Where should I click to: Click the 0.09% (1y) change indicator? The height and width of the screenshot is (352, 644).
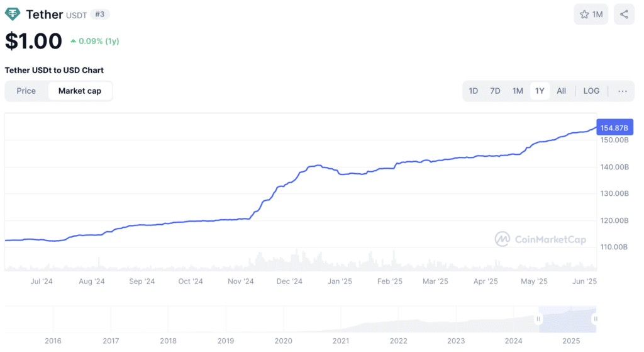point(95,41)
